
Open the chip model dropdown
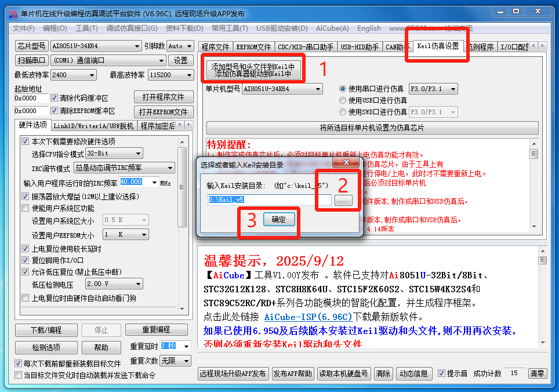pyautogui.click(x=96, y=46)
